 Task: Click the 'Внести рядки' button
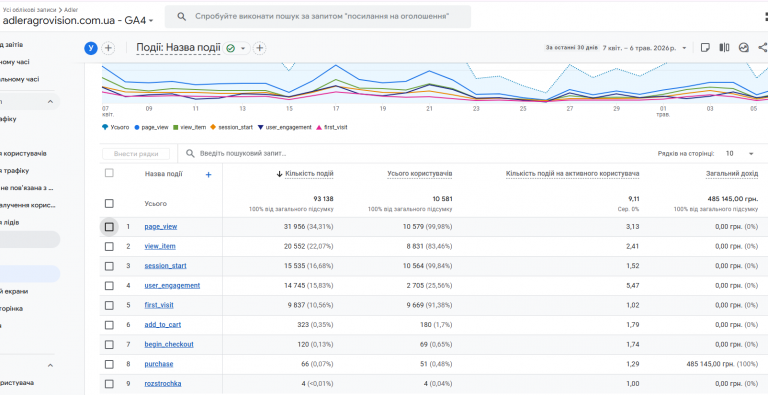pyautogui.click(x=136, y=154)
